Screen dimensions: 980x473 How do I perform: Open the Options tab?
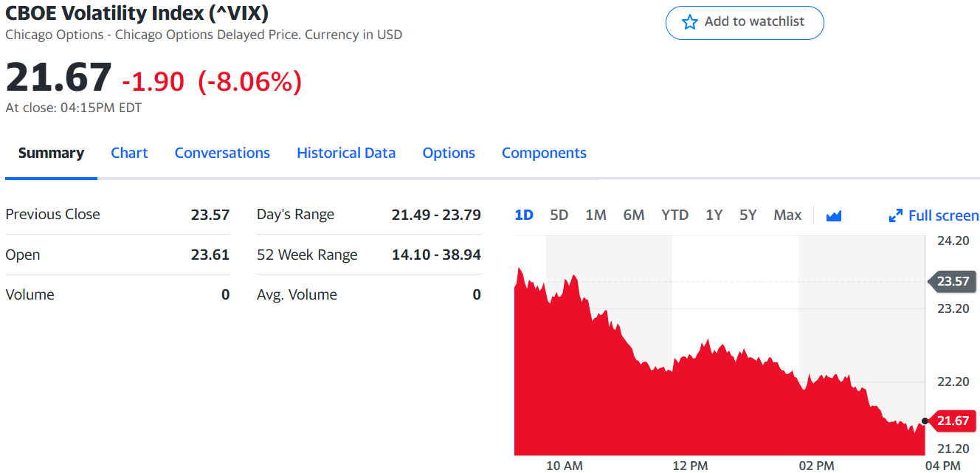point(449,153)
